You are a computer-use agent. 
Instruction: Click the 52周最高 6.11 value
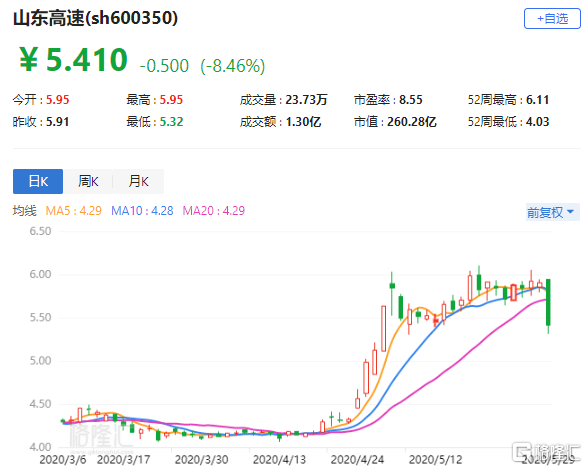click(x=538, y=100)
